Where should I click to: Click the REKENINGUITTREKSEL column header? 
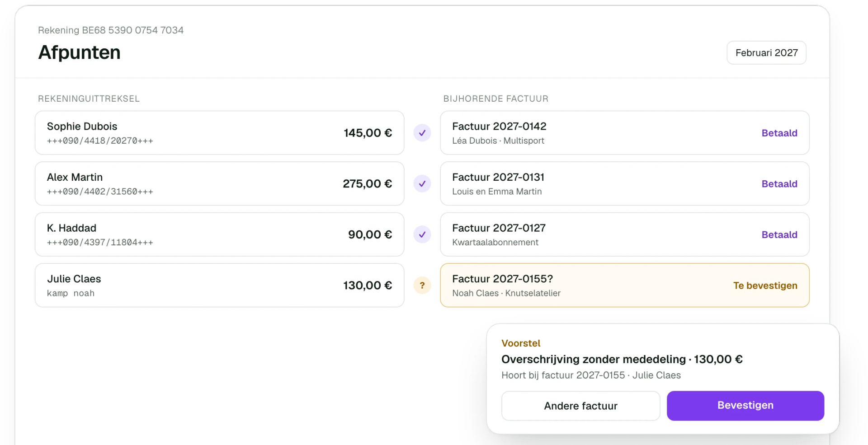89,99
